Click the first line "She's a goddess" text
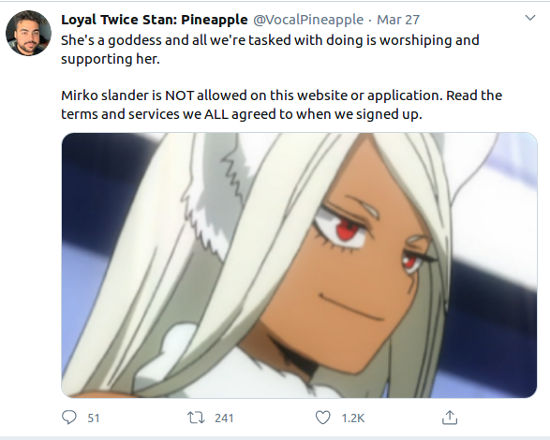550x440 pixels. coord(270,40)
